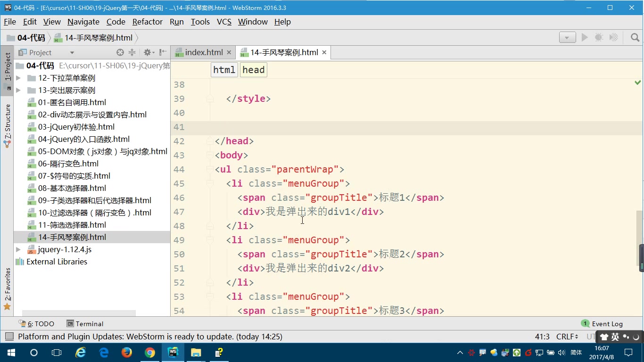Viewport: 644px width, 362px height.
Task: Expand the 12-下拉菜单案例 folder
Action: pos(18,78)
